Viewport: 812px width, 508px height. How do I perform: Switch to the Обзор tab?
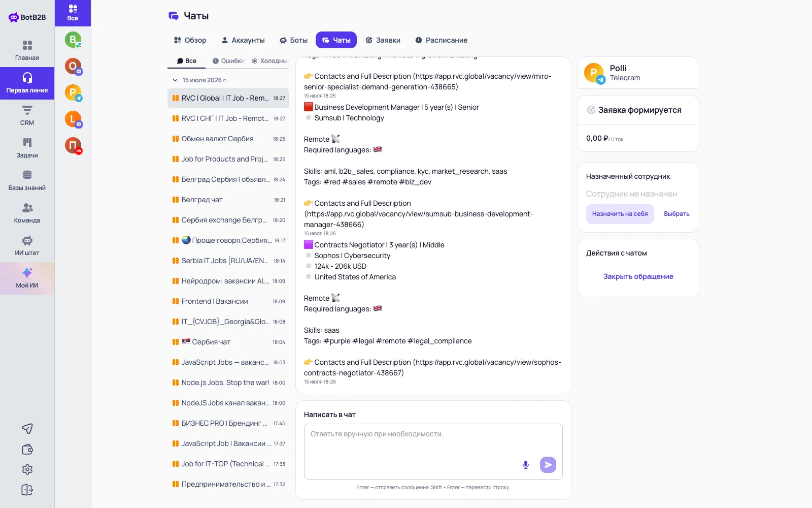coord(190,40)
